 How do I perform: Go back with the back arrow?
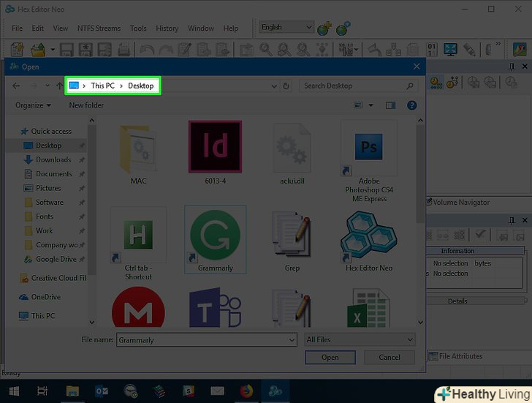click(16, 86)
